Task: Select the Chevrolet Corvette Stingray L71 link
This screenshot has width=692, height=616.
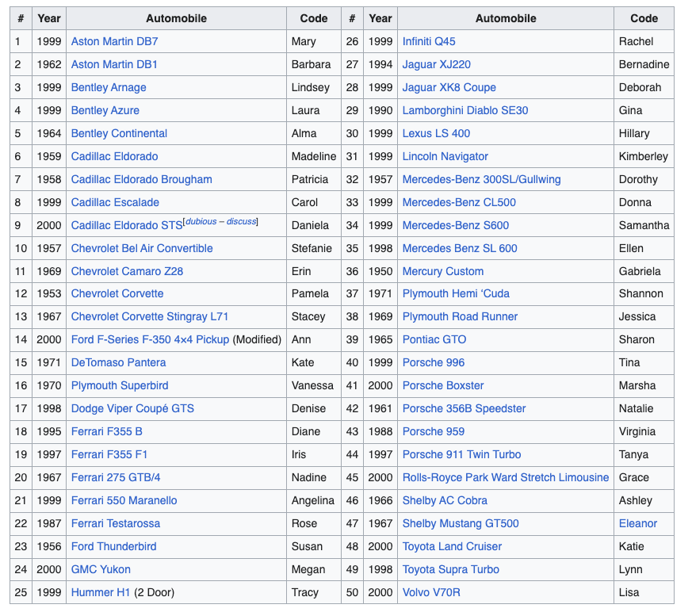Action: (x=150, y=316)
